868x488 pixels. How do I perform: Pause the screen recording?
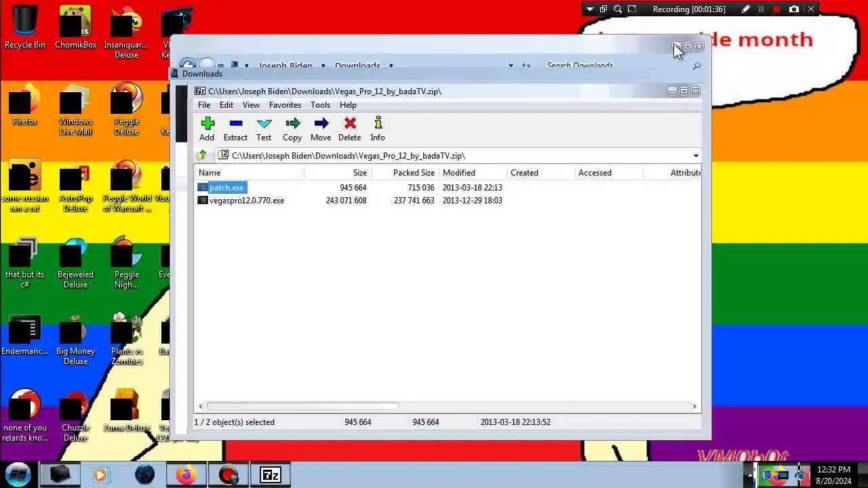(762, 9)
